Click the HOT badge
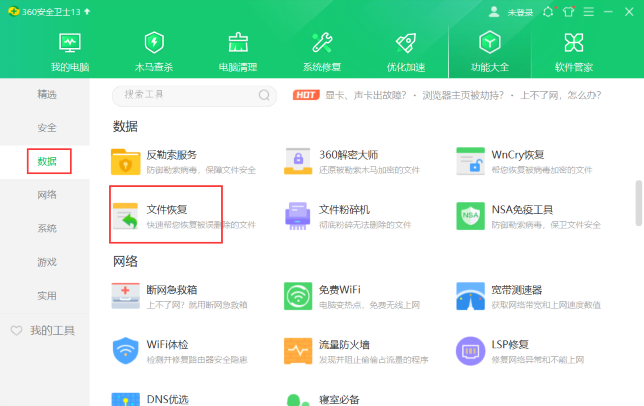The height and width of the screenshot is (406, 644). point(306,95)
